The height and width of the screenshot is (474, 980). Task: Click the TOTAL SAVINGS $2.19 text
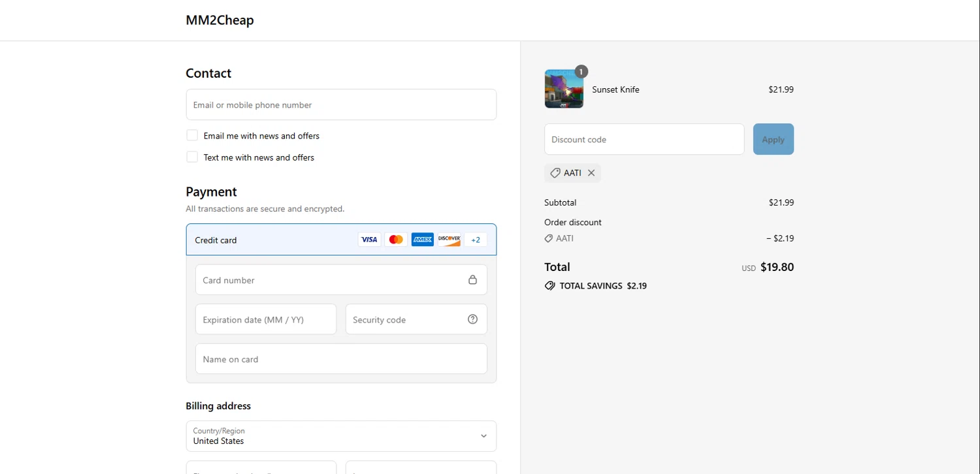[x=603, y=286]
